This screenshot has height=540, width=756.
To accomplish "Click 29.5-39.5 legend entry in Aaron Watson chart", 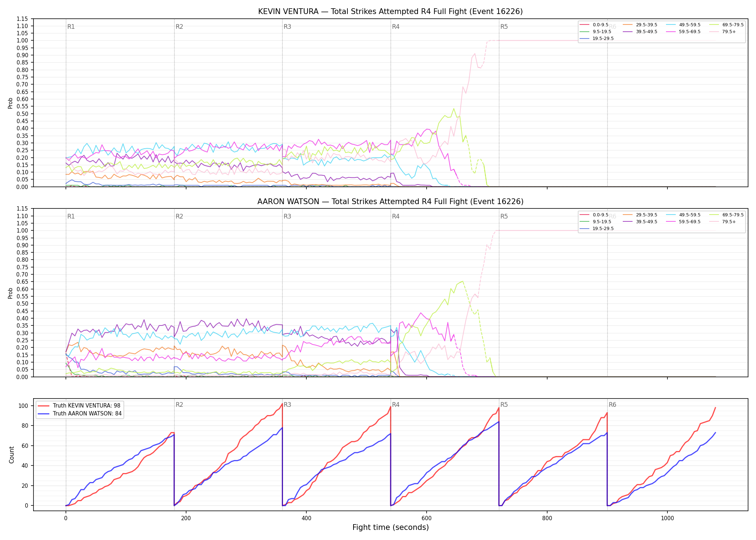I will tap(640, 215).
